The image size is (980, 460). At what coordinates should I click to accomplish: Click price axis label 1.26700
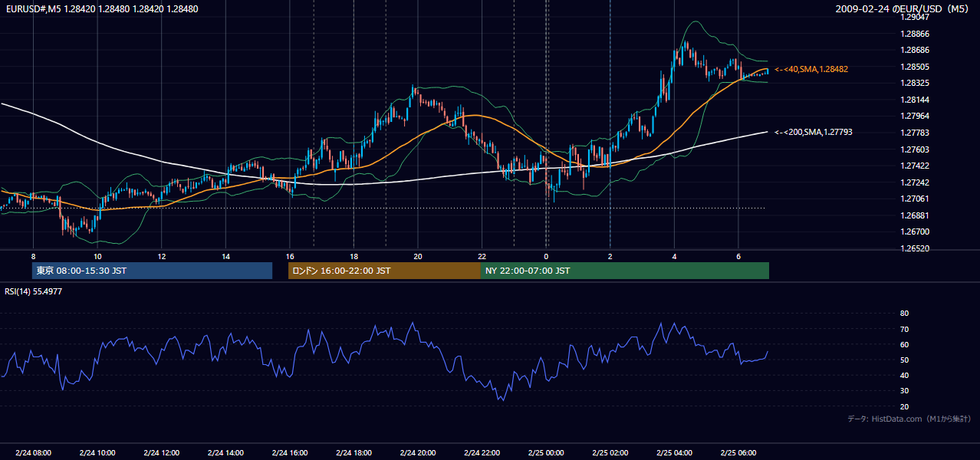pyautogui.click(x=915, y=232)
